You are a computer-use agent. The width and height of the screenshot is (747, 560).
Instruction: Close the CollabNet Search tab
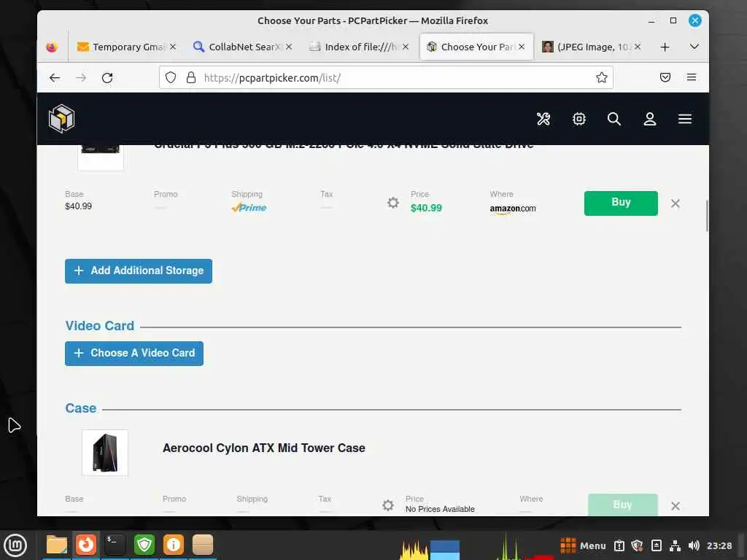coord(289,47)
